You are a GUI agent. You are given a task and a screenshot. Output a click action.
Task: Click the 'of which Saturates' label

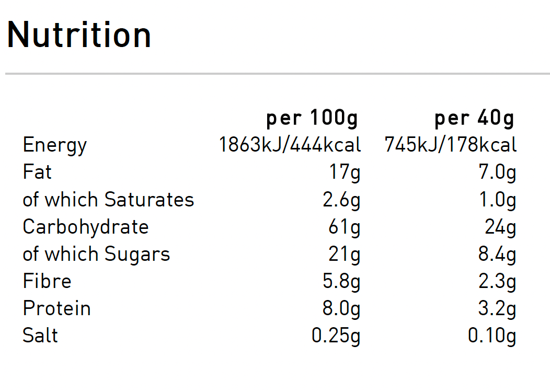click(x=108, y=200)
